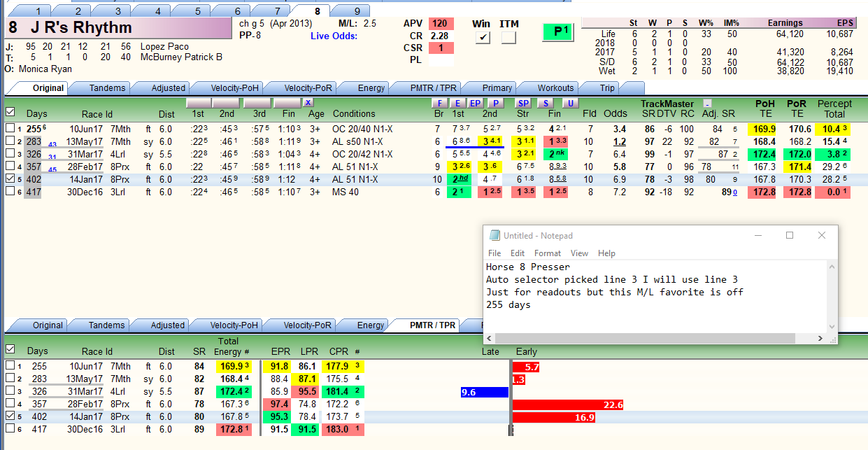Viewport: 868px width, 450px height.
Task: Check line 3 (31Mar17) in upper table
Action: coord(10,154)
